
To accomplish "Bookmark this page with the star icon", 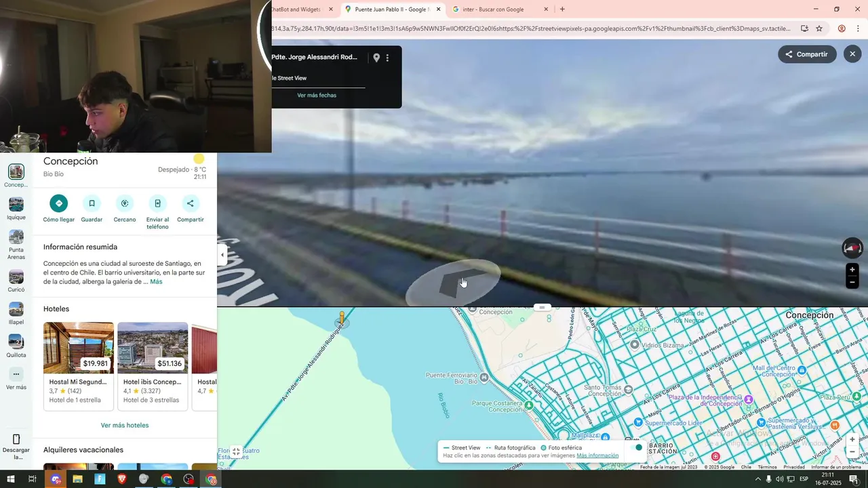I will 819,28.
